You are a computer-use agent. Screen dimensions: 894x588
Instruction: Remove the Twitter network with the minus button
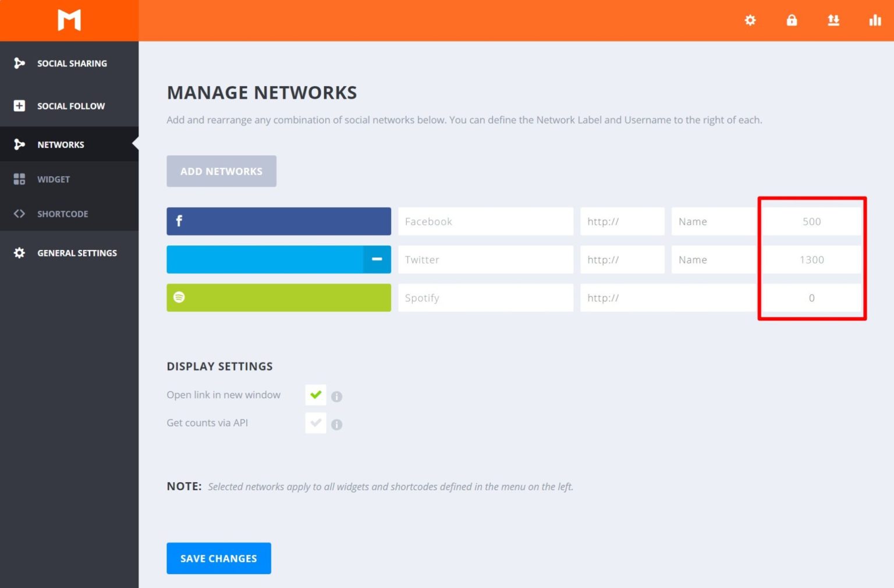pyautogui.click(x=377, y=259)
